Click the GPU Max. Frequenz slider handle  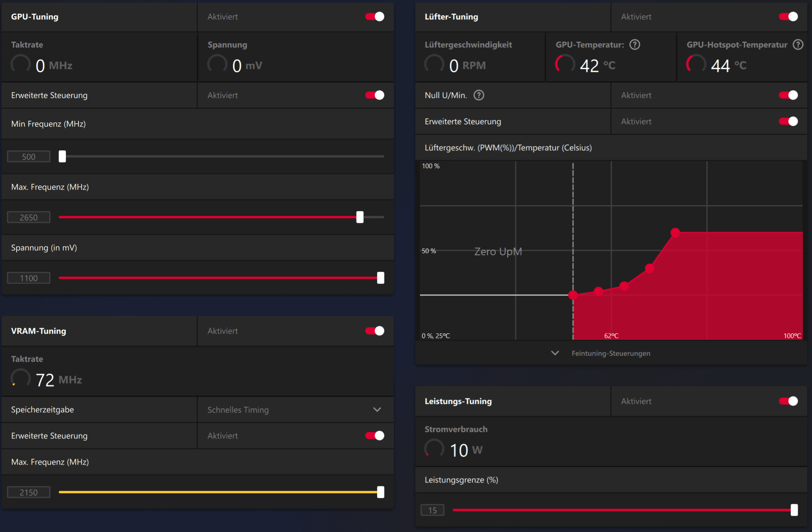click(360, 217)
